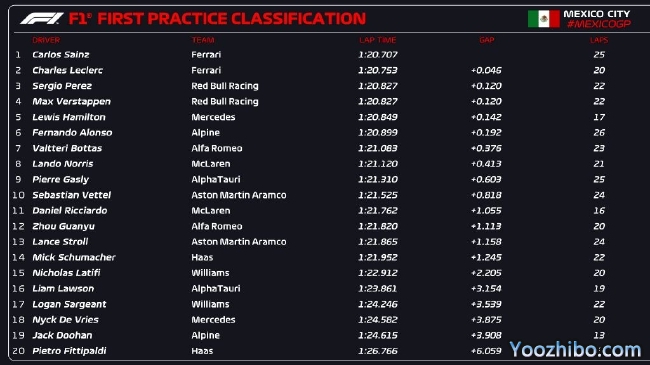
Task: Click Lewis Hamilton's lap time 1:20.849
Action: click(x=378, y=117)
